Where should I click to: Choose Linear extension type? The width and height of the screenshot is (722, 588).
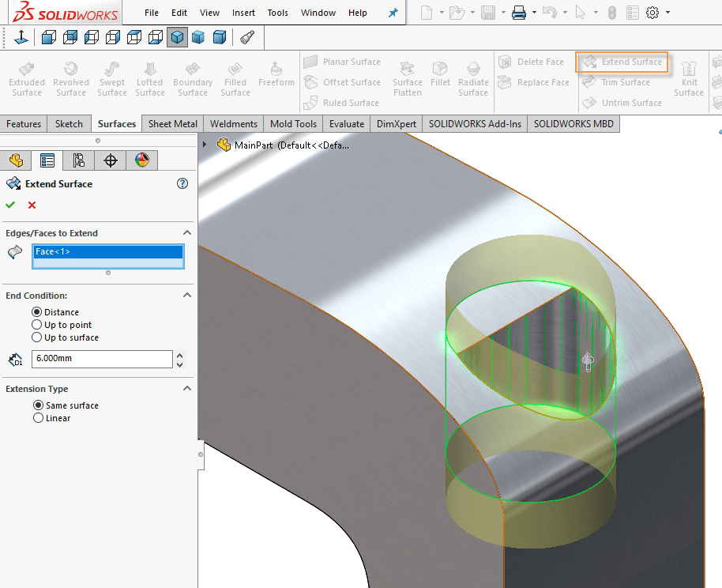(38, 418)
